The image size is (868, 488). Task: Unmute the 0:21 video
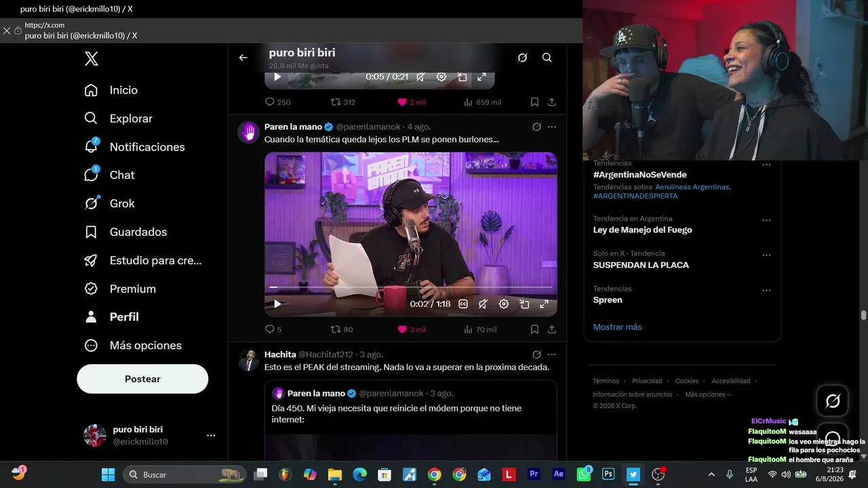coord(420,77)
